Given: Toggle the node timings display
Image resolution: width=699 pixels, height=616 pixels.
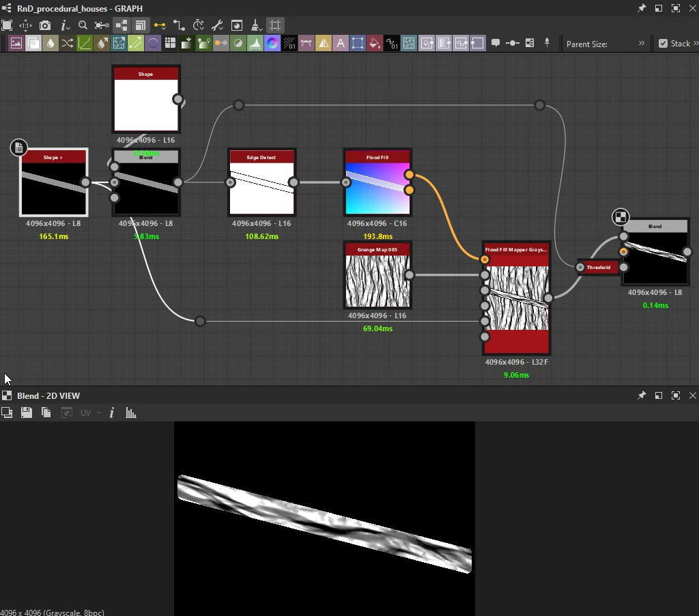Looking at the screenshot, I should pos(199,25).
